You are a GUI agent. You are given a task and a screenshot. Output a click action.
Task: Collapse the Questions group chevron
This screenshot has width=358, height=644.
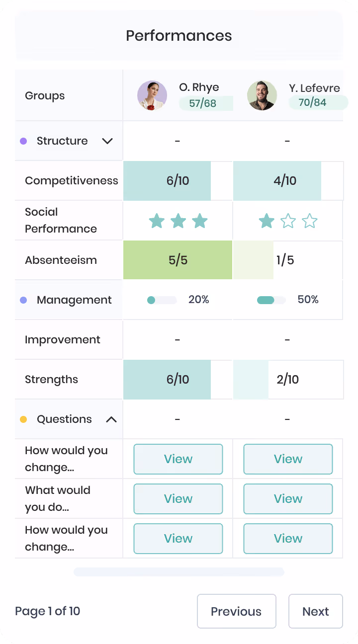111,419
